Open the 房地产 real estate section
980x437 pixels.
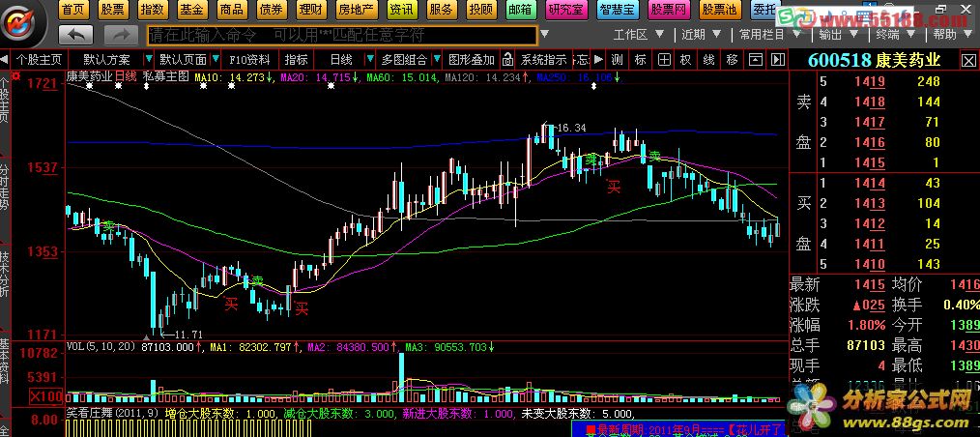click(x=355, y=9)
